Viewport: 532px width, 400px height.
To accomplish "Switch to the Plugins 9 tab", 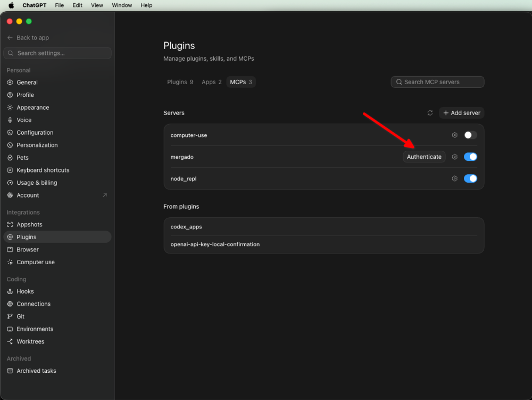I will pos(180,82).
